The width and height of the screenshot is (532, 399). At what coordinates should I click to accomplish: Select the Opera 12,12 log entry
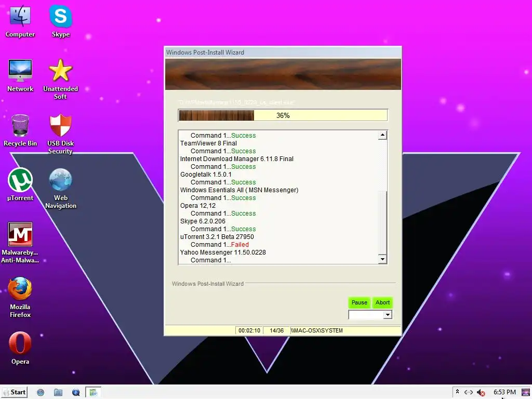198,206
